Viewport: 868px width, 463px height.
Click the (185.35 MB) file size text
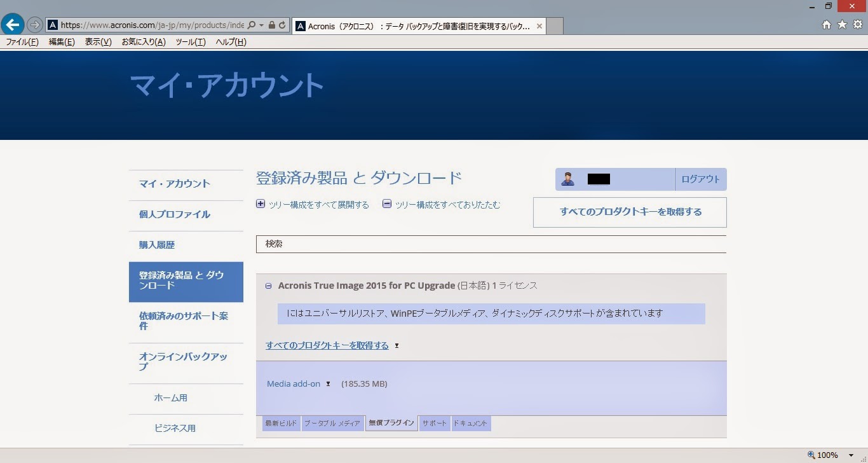point(364,384)
